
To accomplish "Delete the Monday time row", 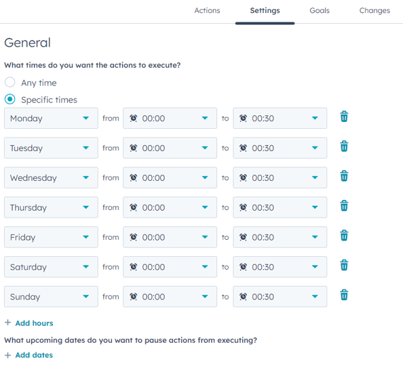I will pyautogui.click(x=344, y=117).
